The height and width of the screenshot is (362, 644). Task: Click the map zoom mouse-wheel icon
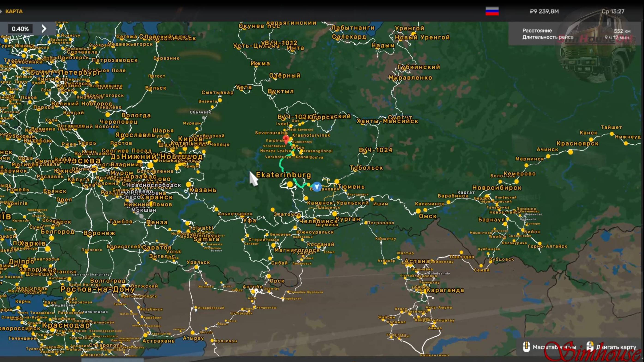coord(526,347)
